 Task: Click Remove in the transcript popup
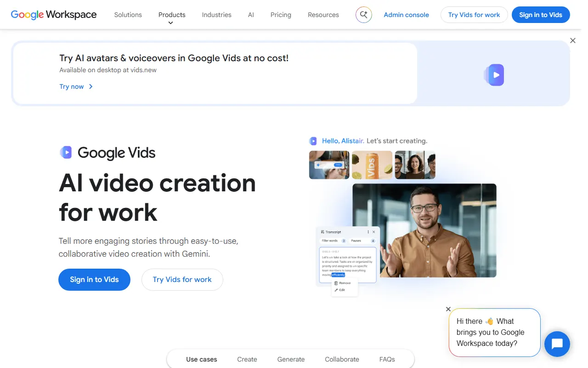coord(343,283)
